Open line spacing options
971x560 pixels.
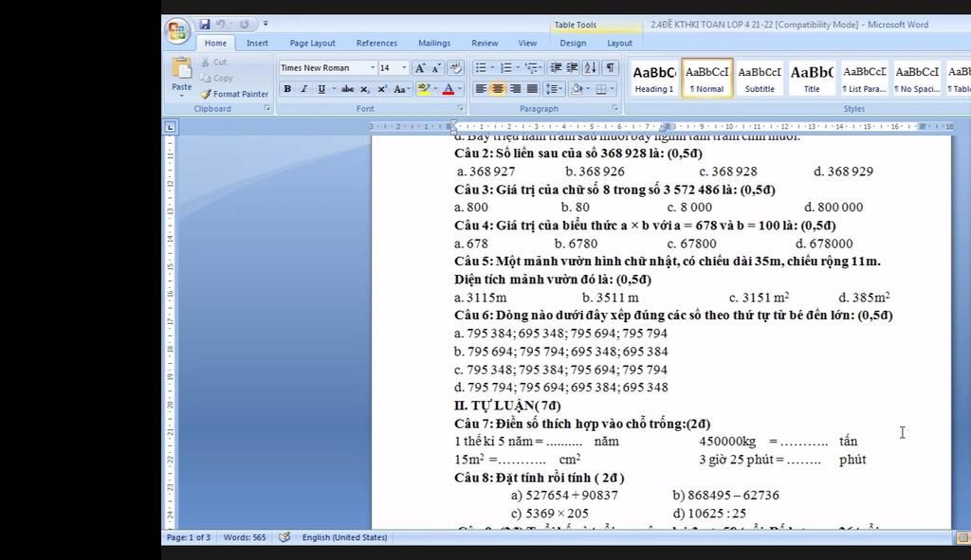point(553,89)
